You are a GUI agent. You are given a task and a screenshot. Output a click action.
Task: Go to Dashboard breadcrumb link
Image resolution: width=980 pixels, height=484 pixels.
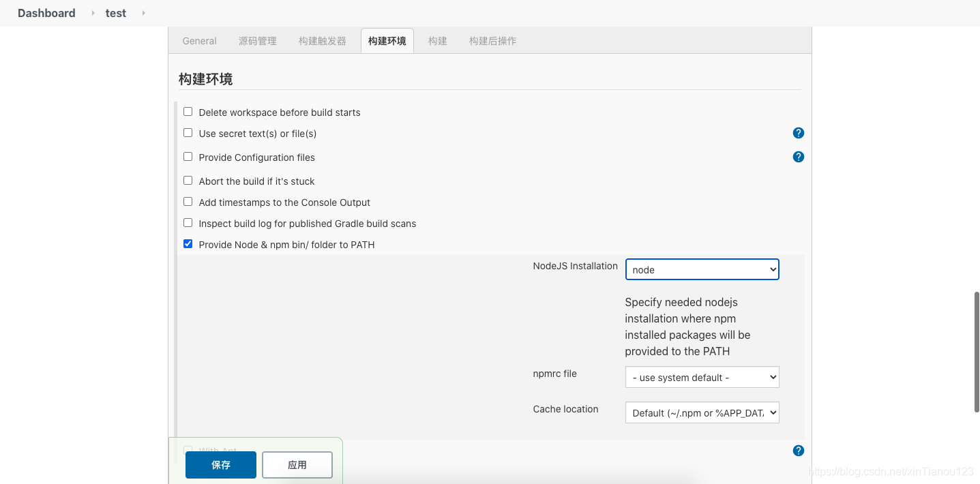46,13
